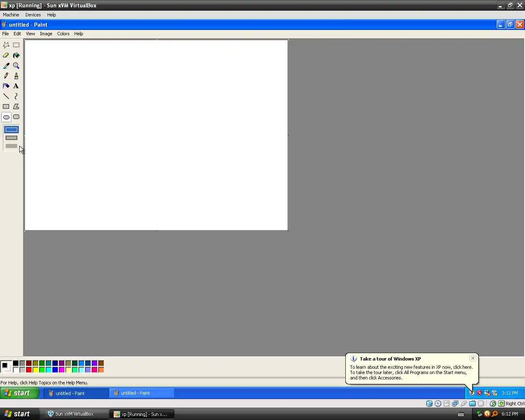This screenshot has height=420, width=525.
Task: Choose the straight Line tool
Action: [x=6, y=96]
